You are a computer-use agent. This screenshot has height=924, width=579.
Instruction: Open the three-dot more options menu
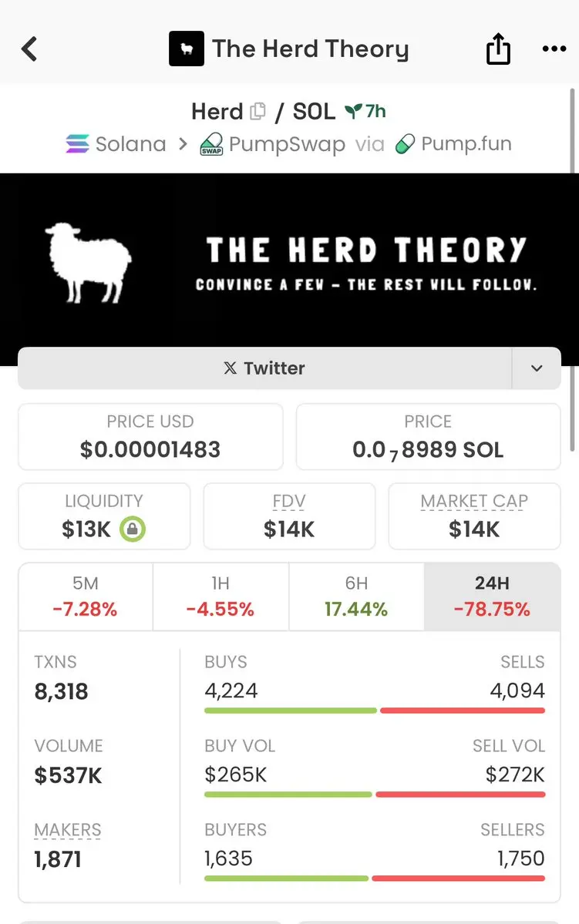click(x=554, y=49)
